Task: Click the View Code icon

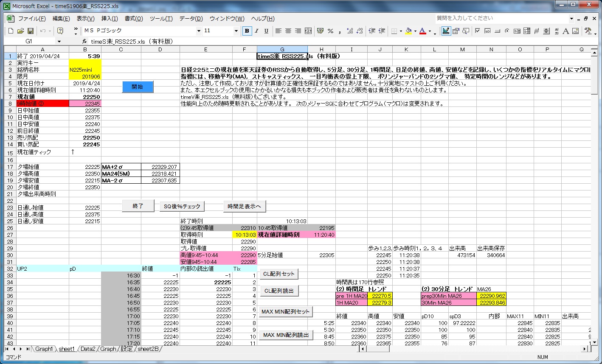Action: pyautogui.click(x=466, y=31)
